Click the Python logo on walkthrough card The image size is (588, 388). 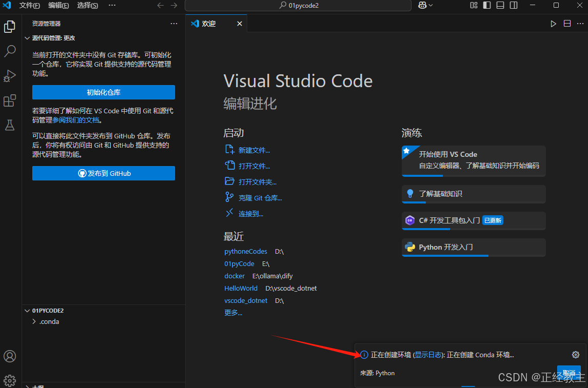(x=410, y=247)
